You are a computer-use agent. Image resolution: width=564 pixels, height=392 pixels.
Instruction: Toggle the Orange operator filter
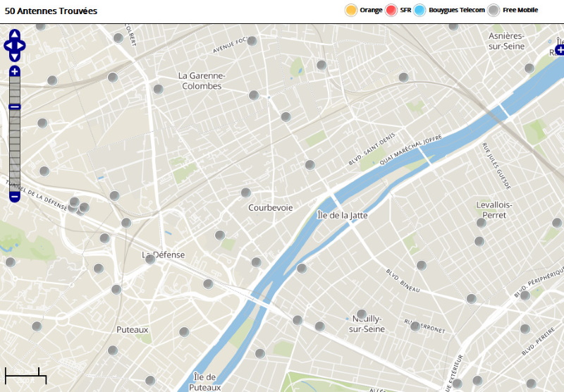point(350,10)
